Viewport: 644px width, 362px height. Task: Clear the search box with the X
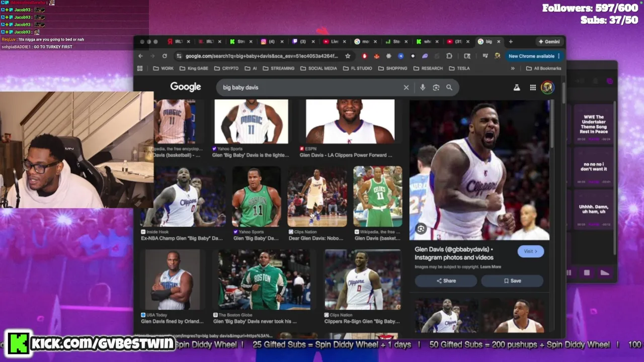pyautogui.click(x=406, y=87)
